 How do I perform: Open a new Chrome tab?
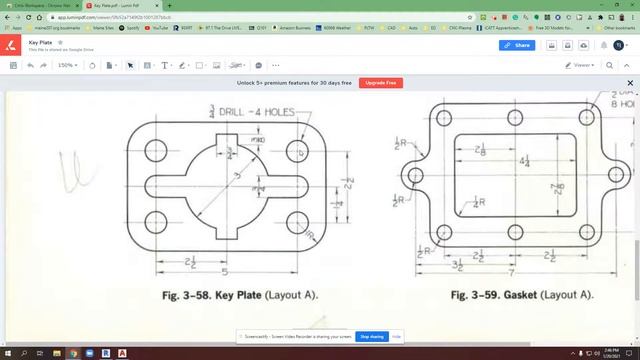(x=169, y=6)
